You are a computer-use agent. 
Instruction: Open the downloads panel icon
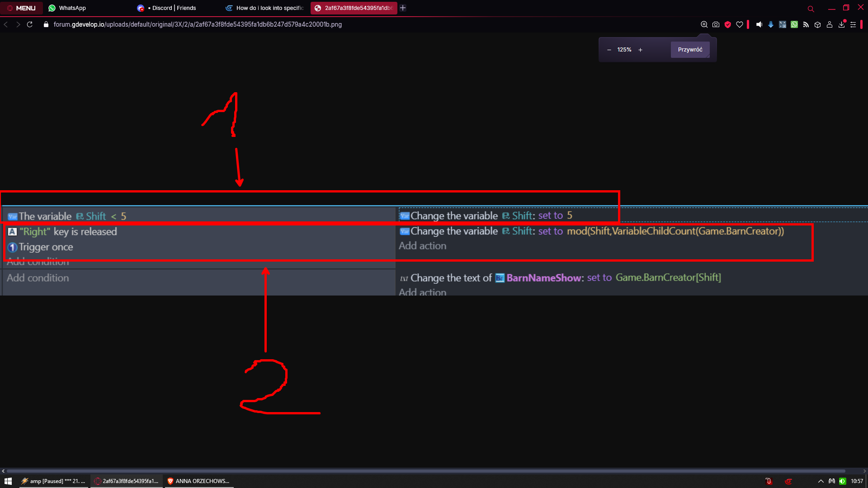(x=841, y=25)
